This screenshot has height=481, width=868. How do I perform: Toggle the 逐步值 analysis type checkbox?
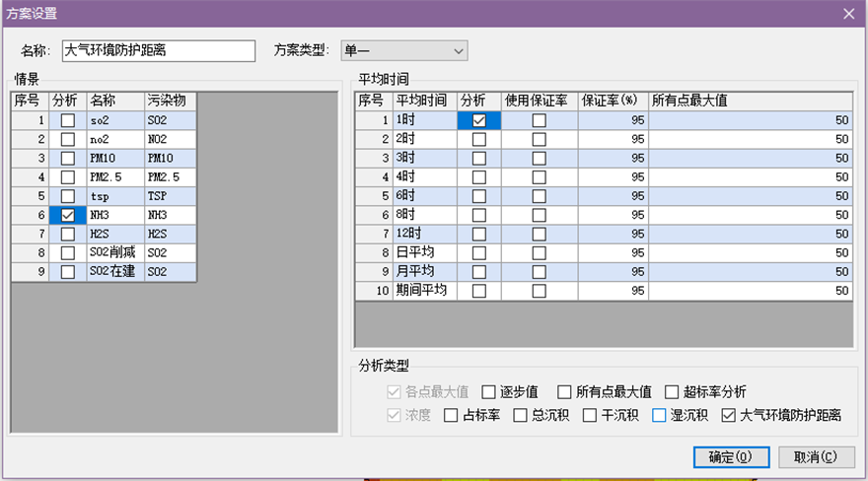pos(488,391)
